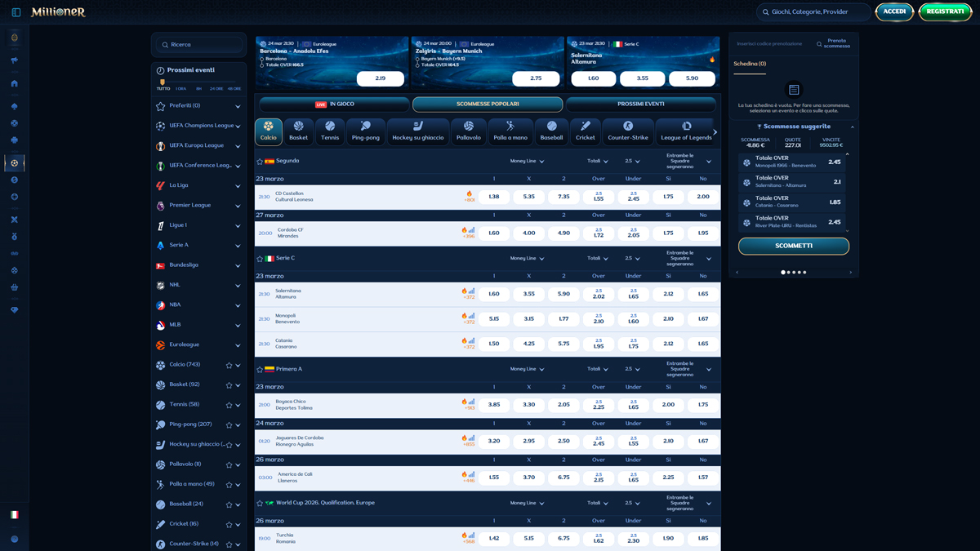Click the REGISTRATI button
Image resolution: width=980 pixels, height=551 pixels.
(x=944, y=12)
